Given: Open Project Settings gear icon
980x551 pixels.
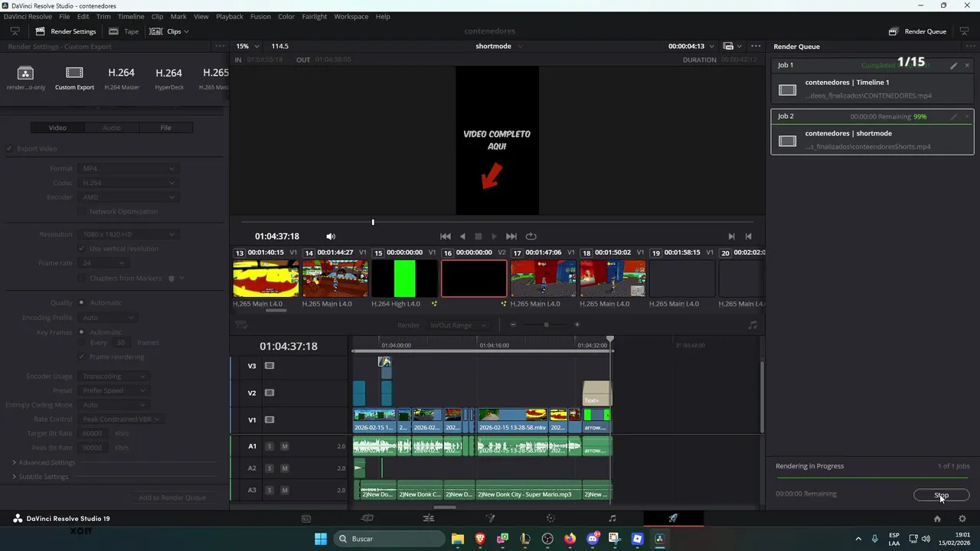Looking at the screenshot, I should (962, 518).
